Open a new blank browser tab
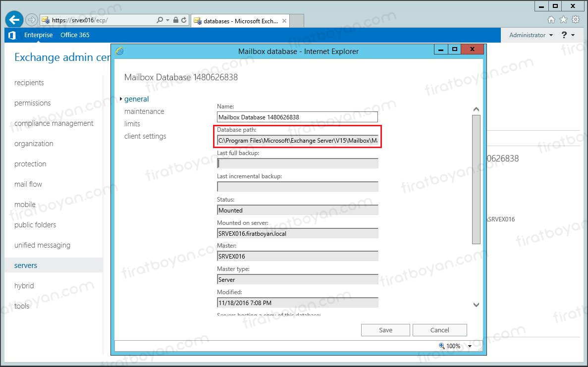The image size is (588, 367). [297, 21]
